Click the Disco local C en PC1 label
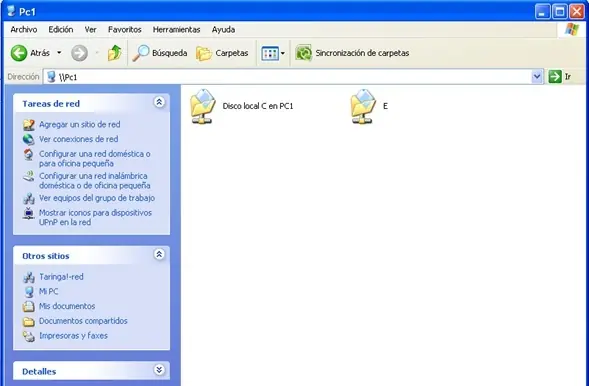 click(258, 106)
